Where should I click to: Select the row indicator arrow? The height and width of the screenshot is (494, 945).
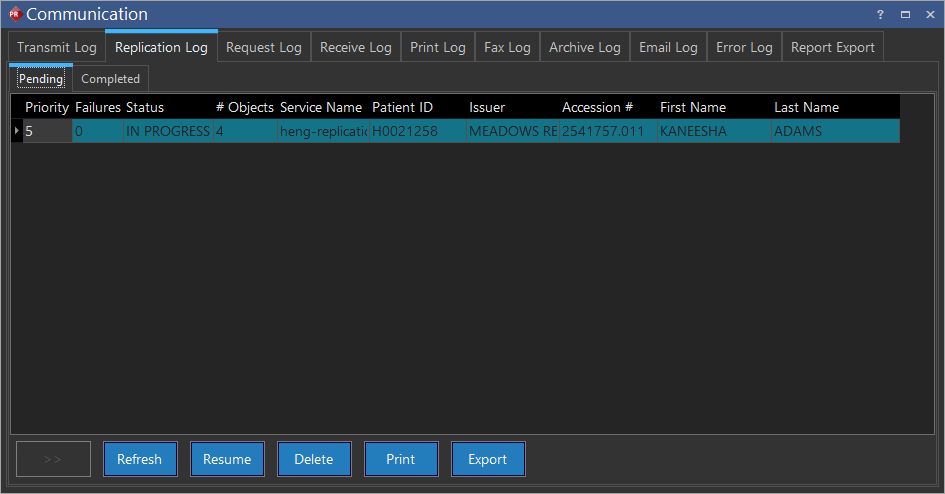pos(16,131)
